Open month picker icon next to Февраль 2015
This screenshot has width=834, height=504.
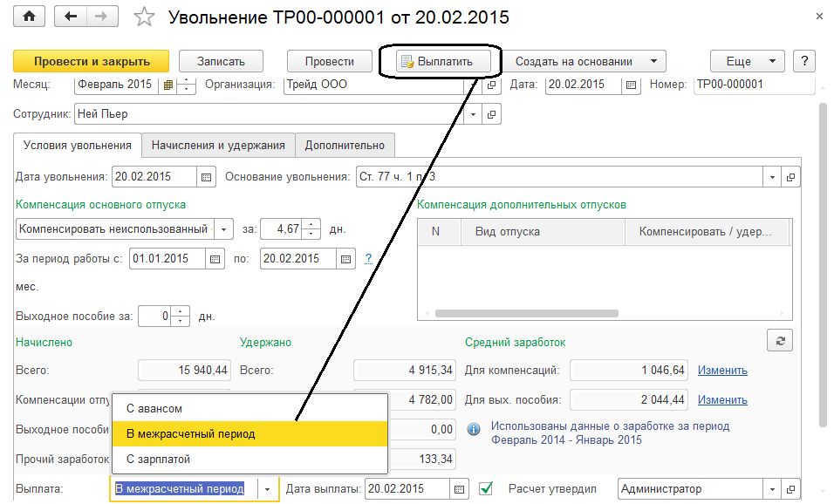point(167,85)
